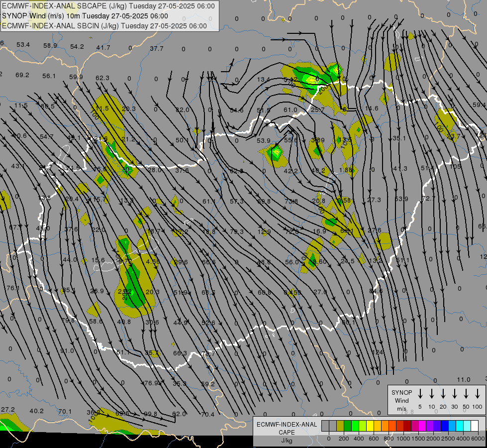Click the map value '124'
Viewport: 487px width, 448px height.
pyautogui.click(x=378, y=352)
